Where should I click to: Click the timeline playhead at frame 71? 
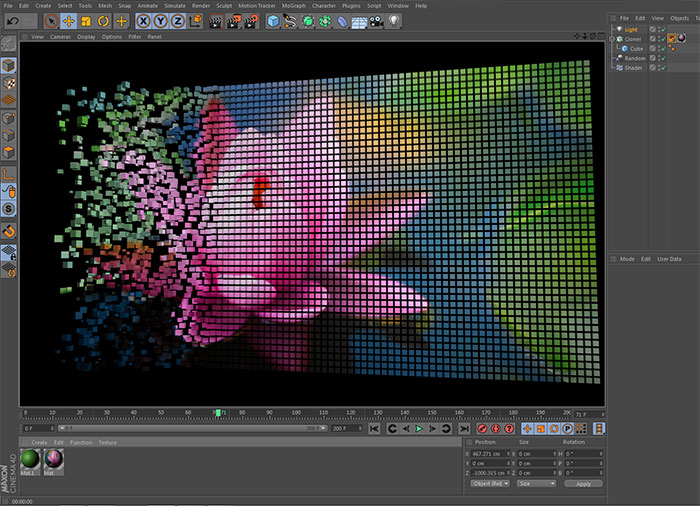pyautogui.click(x=218, y=413)
